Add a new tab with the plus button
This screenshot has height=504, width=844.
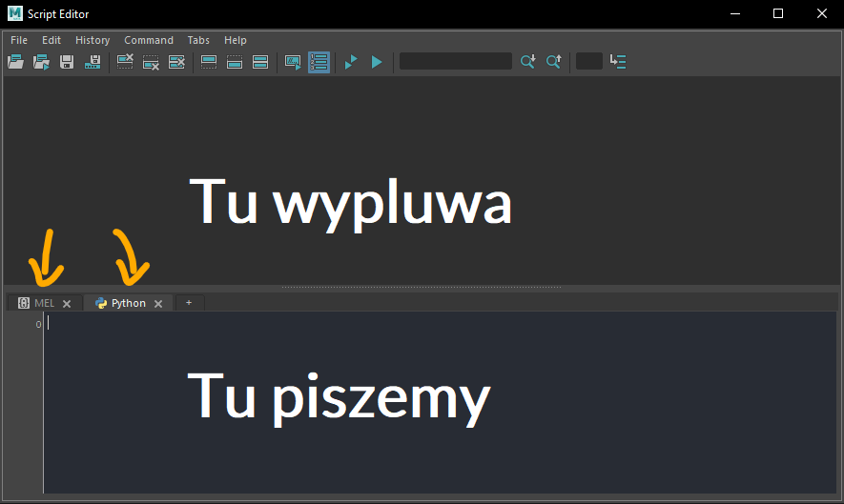click(x=189, y=303)
